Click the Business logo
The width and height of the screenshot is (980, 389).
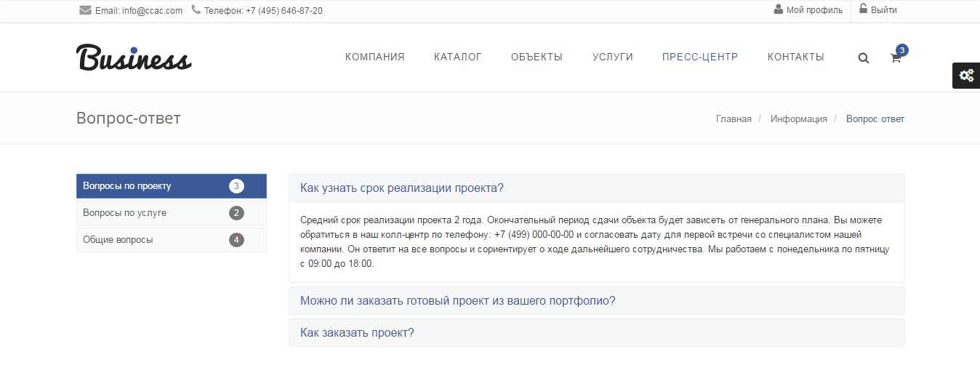point(134,57)
